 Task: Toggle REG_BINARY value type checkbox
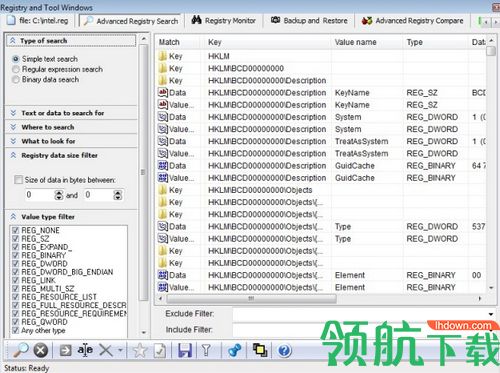[15, 255]
